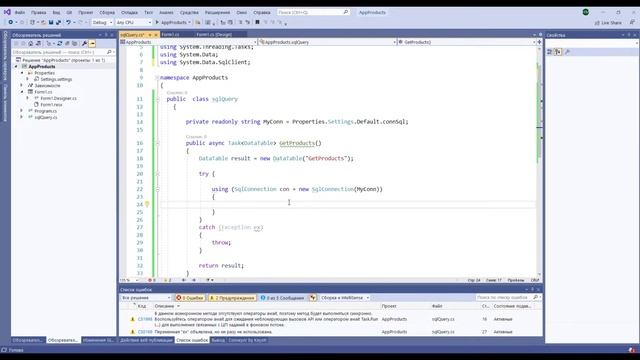Click Home icon in Solution Explorer toolbar
Image resolution: width=640 pixels, height=360 pixels.
[x=31, y=43]
